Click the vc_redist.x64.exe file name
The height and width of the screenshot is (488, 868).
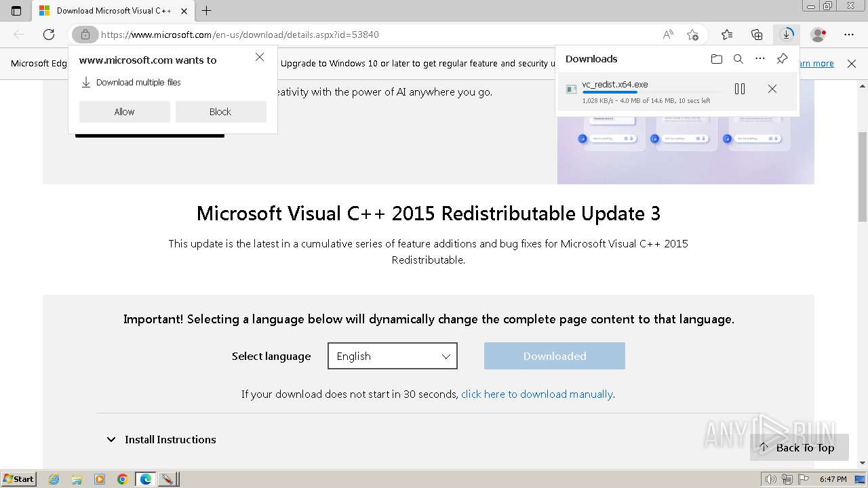click(615, 85)
